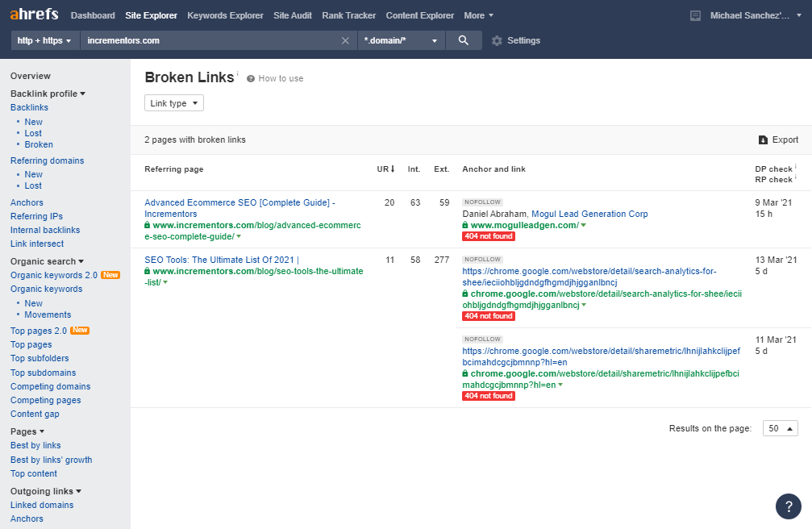812x529 pixels.
Task: Open Top subdomains
Action: (43, 373)
